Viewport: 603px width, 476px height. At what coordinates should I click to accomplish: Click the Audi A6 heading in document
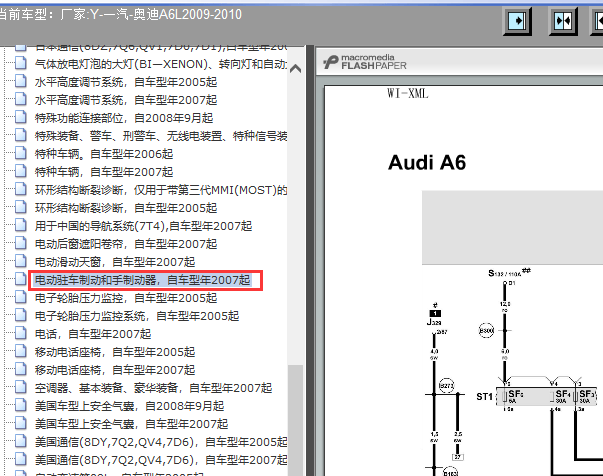(x=427, y=162)
